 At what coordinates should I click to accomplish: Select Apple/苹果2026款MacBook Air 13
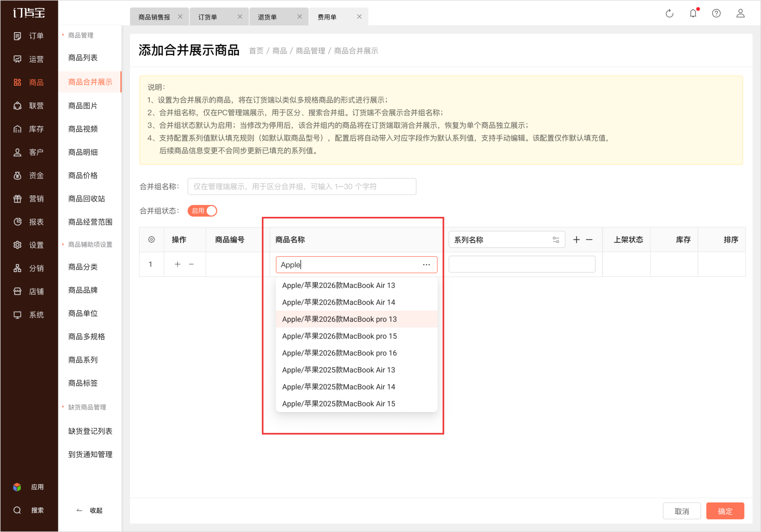point(356,285)
